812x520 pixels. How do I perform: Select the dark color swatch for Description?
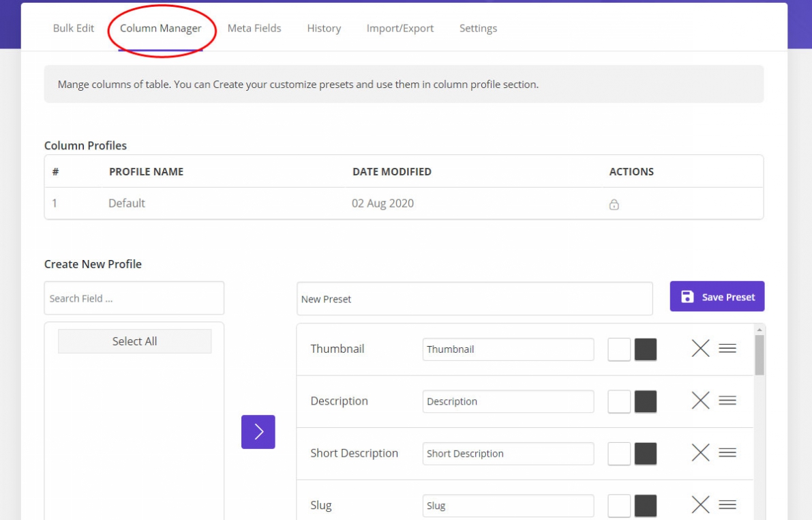click(644, 401)
